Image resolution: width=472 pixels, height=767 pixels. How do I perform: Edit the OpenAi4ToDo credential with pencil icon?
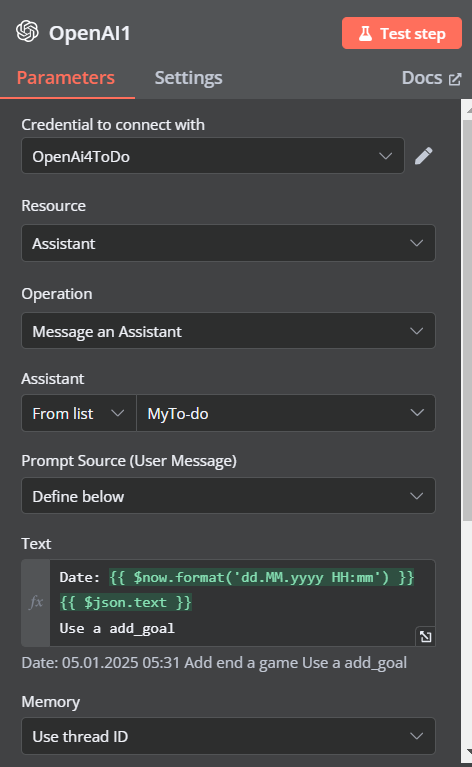point(424,156)
